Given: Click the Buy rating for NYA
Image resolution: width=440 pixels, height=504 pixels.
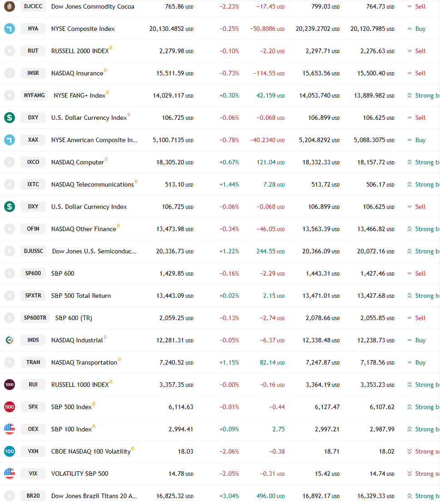Looking at the screenshot, I should 416,29.
